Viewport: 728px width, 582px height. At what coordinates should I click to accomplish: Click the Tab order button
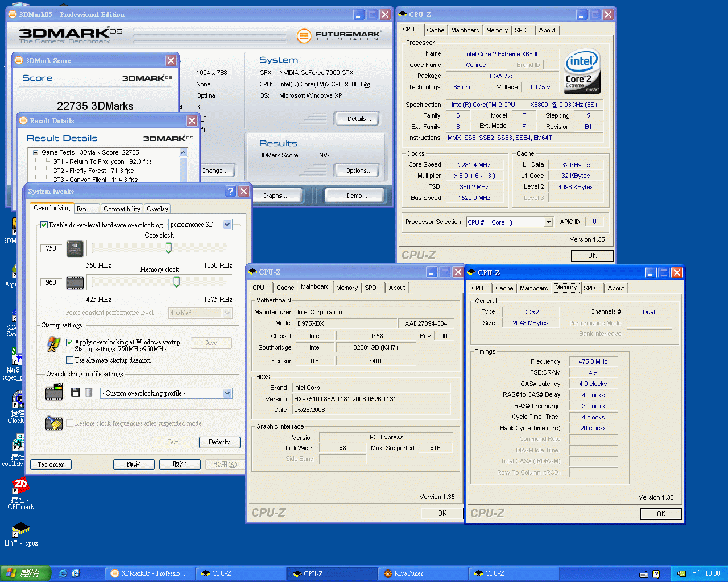[51, 464]
